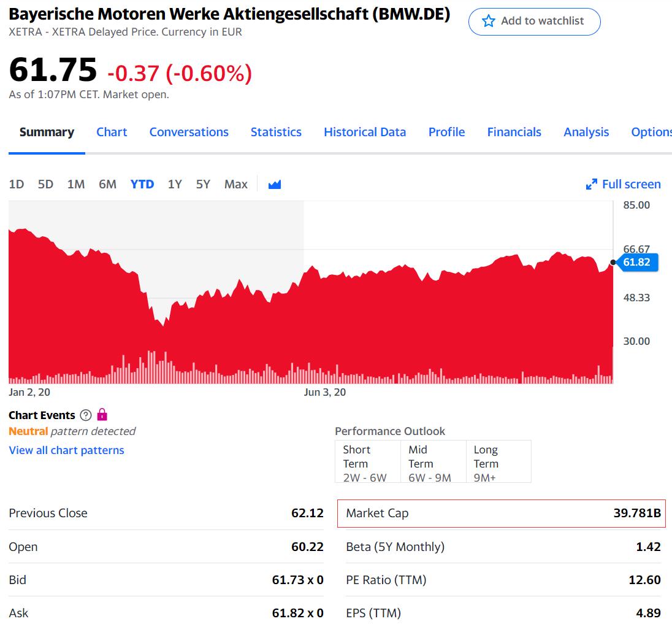Open the Historical Data tab
Image resolution: width=672 pixels, height=624 pixels.
(365, 132)
